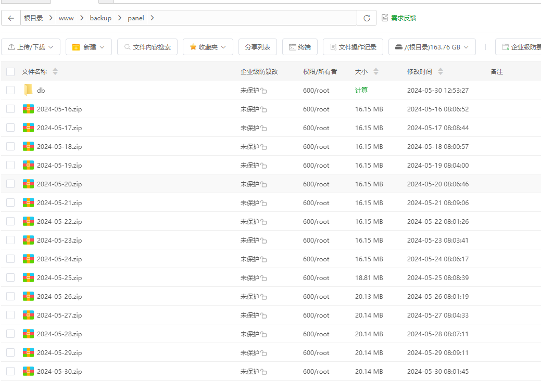The height and width of the screenshot is (392, 541).
Task: Click the 备注 column header
Action: pos(497,71)
